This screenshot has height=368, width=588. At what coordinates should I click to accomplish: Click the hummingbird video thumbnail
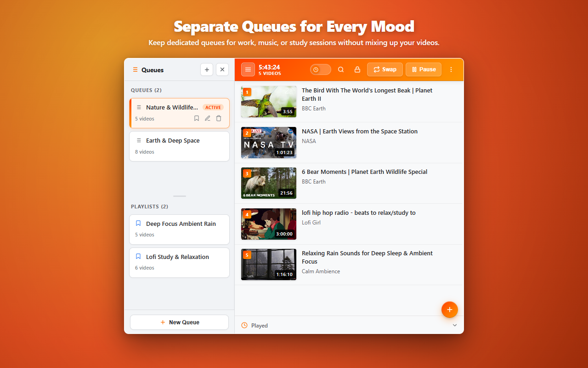point(269,102)
